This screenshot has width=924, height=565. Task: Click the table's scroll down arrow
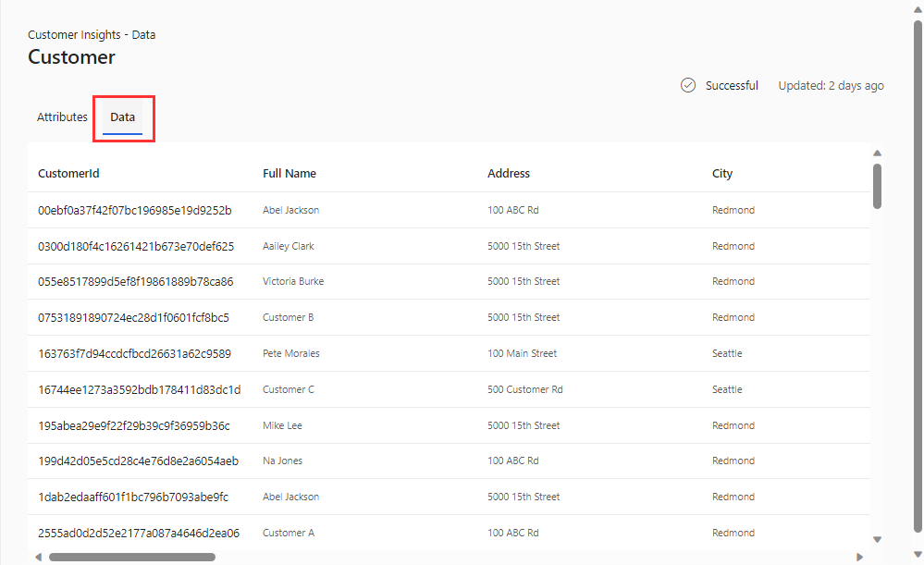[877, 540]
